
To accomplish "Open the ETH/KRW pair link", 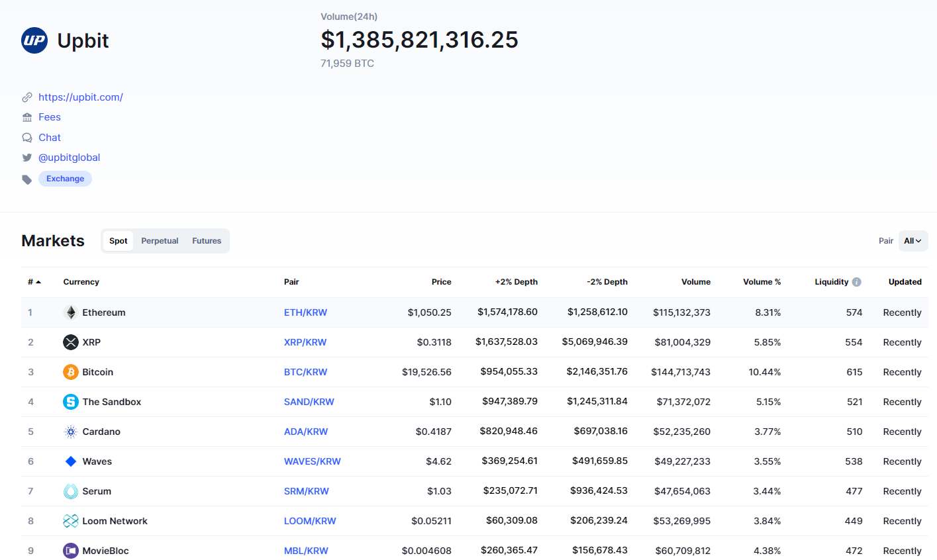I will (x=305, y=312).
